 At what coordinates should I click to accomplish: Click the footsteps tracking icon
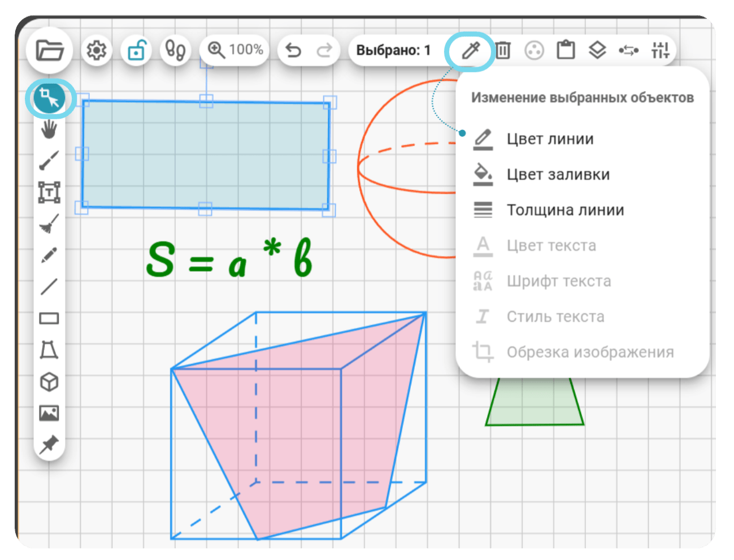click(x=175, y=50)
